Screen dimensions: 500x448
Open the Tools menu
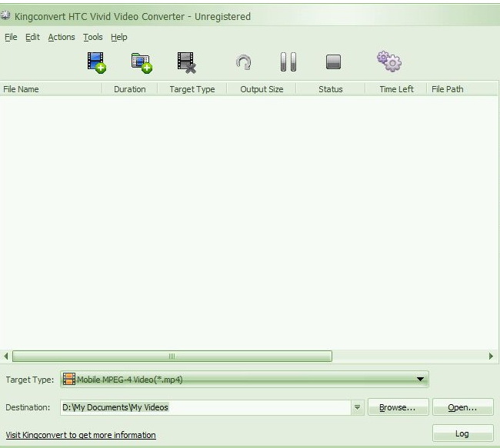(x=93, y=37)
